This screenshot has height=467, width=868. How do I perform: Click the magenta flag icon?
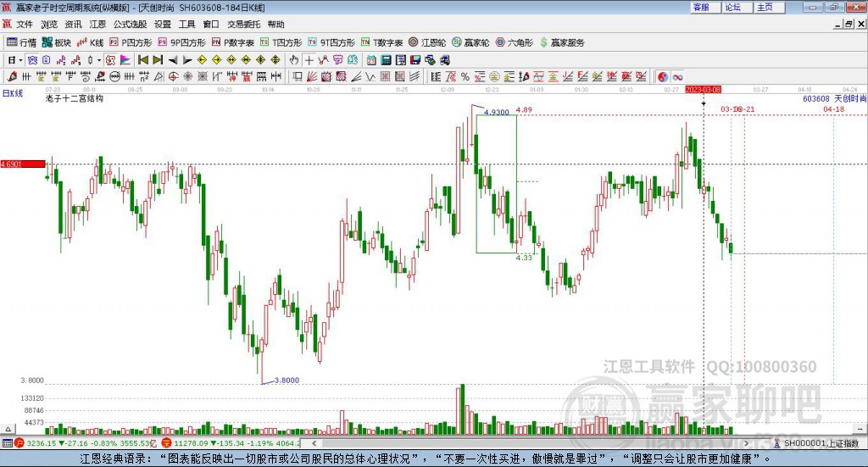125,60
